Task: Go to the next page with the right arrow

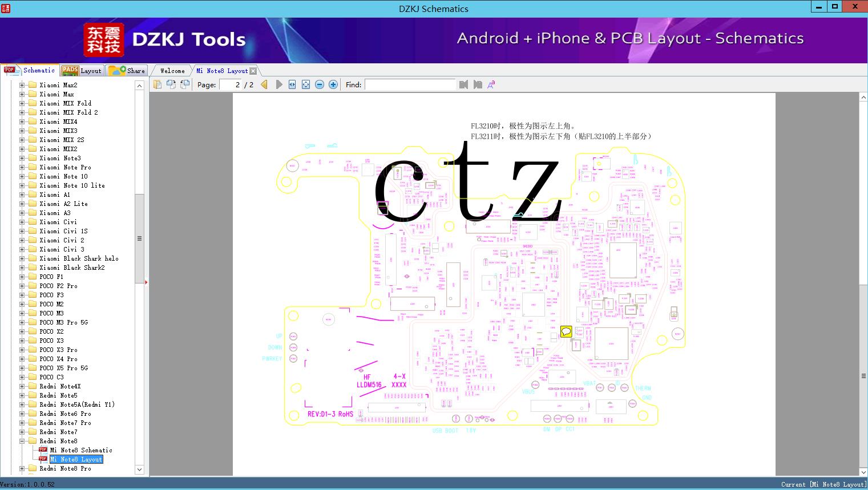Action: coord(278,84)
